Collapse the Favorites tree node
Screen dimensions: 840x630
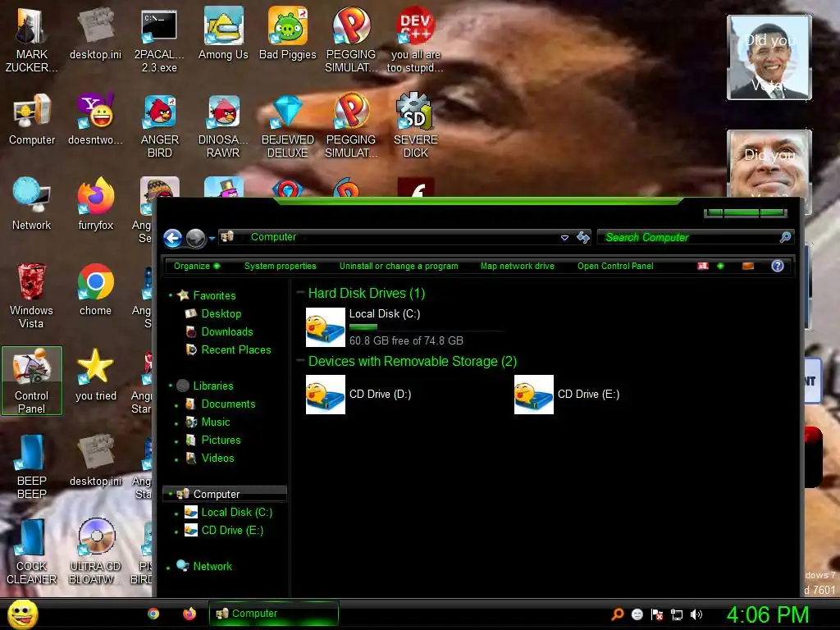[171, 295]
